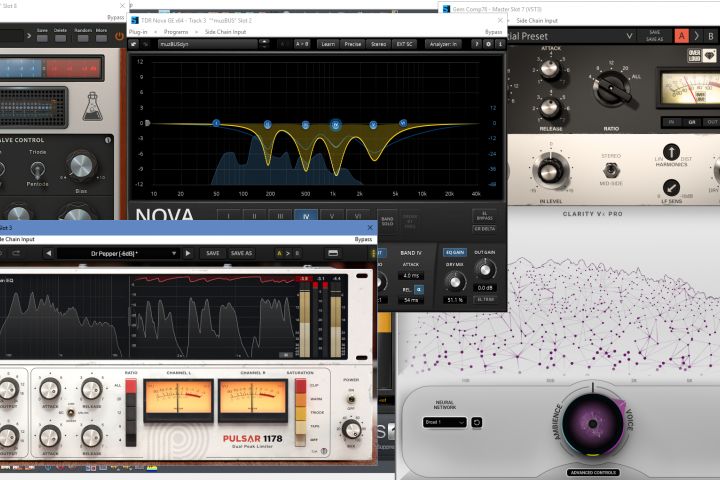Open the Analyzer: In selector in Nova

tap(443, 44)
